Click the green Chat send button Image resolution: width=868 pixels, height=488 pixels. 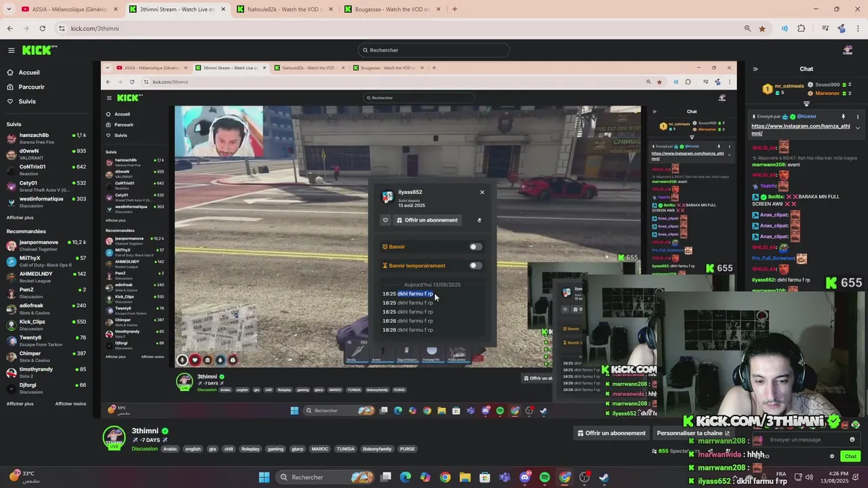(850, 456)
